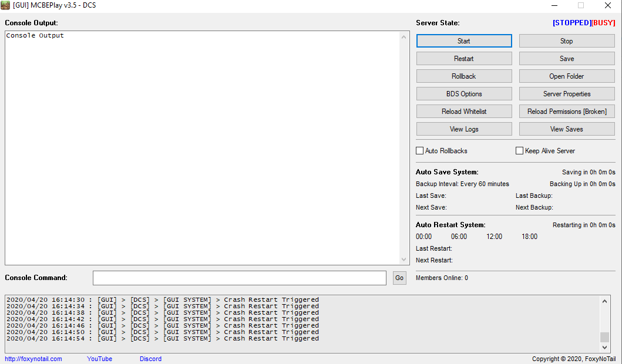Open the foxynotail.com link

(x=33, y=359)
